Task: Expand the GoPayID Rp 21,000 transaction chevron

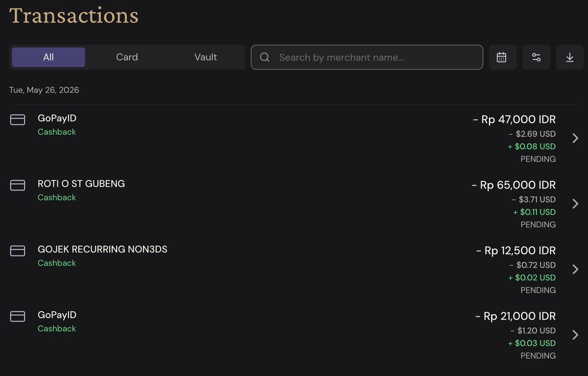Action: coord(576,335)
